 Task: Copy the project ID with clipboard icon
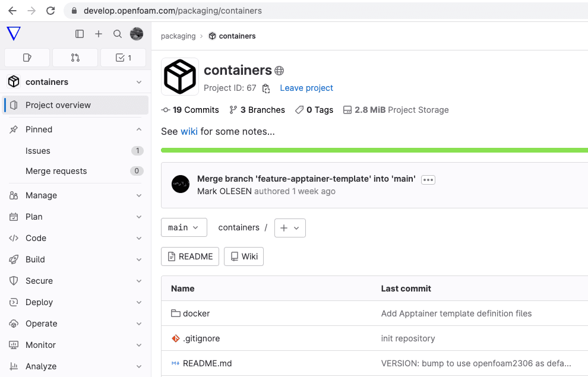point(266,88)
